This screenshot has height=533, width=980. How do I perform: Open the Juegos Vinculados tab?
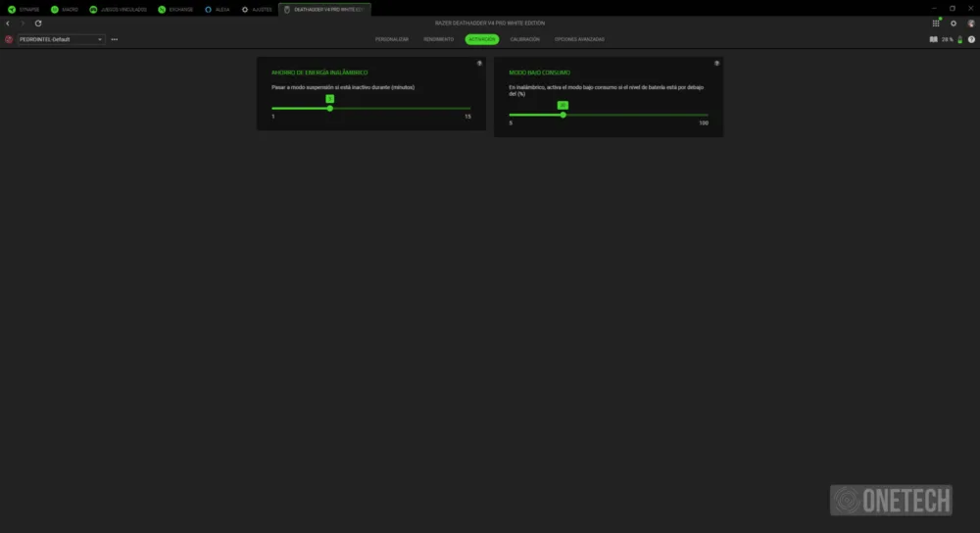click(119, 10)
